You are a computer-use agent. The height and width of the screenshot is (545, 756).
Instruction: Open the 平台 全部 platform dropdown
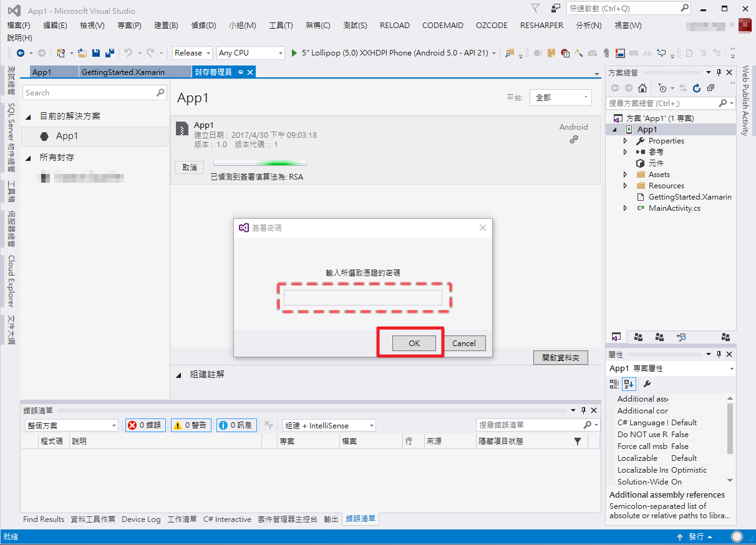tap(560, 97)
